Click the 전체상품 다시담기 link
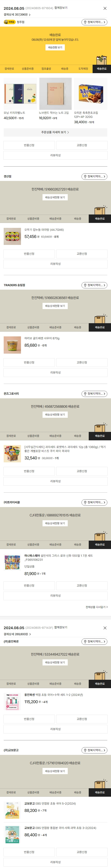The image size is (111, 868). 96,607
